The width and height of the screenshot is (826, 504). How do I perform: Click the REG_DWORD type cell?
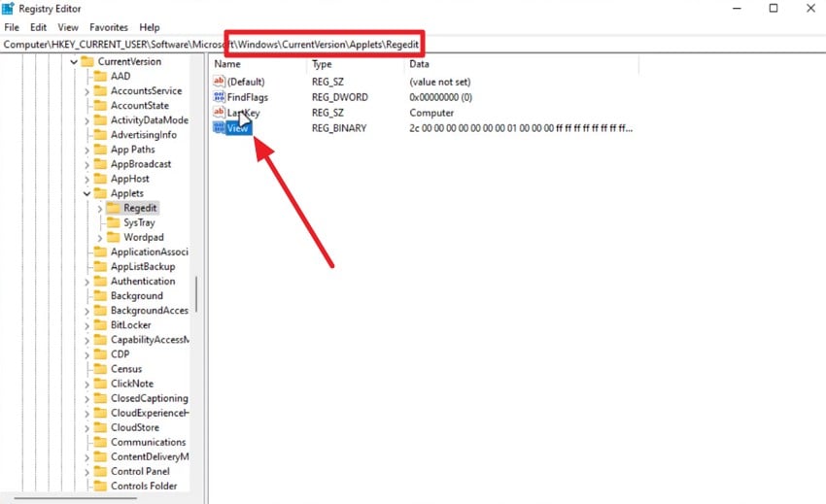point(340,97)
